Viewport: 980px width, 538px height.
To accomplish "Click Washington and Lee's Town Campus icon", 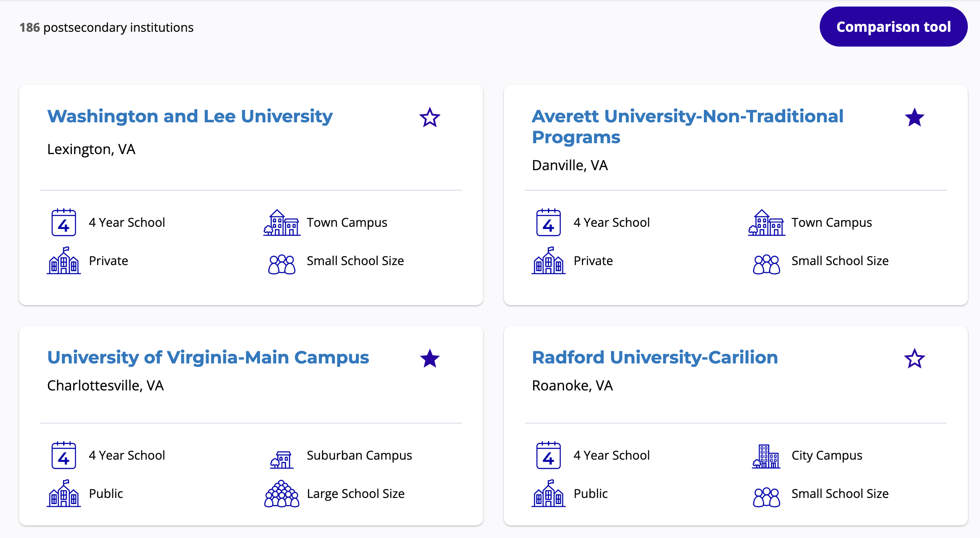I will coord(282,222).
